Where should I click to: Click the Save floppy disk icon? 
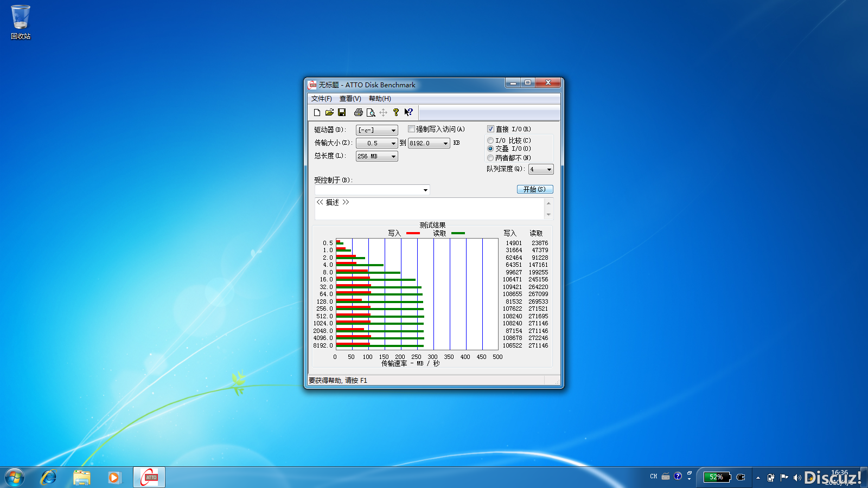(x=342, y=112)
